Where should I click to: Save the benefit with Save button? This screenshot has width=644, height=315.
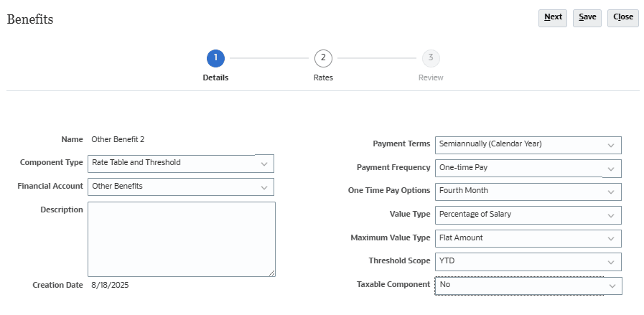point(587,18)
